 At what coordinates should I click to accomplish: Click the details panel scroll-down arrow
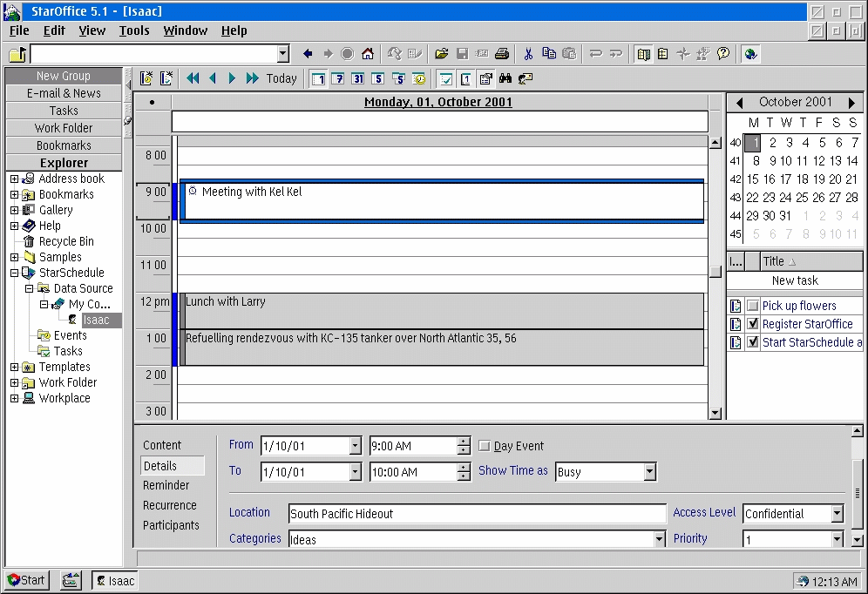point(857,540)
